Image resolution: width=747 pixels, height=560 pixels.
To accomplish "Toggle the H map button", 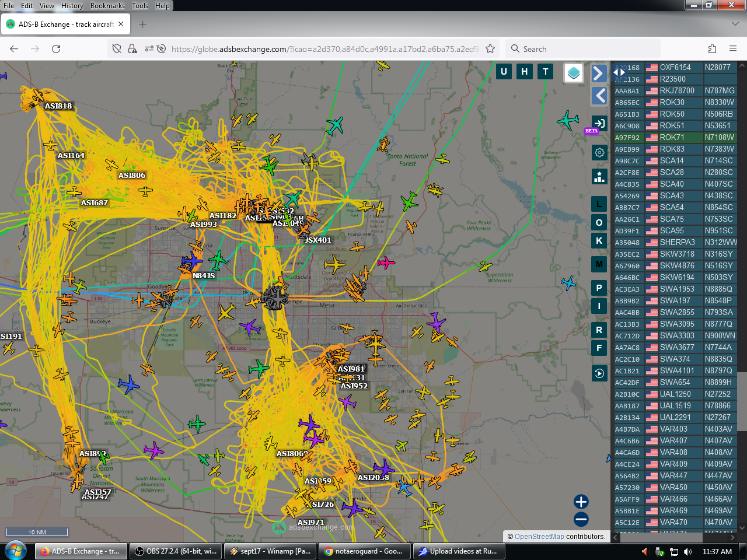I will tap(525, 72).
